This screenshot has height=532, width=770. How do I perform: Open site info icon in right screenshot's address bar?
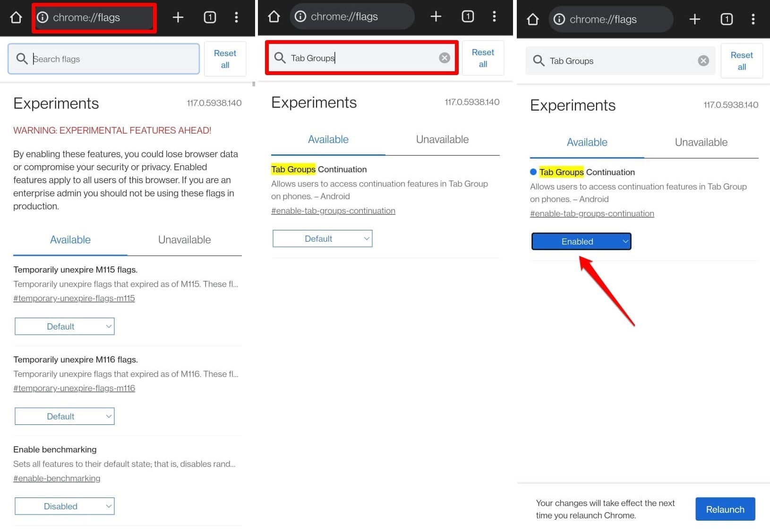point(559,19)
